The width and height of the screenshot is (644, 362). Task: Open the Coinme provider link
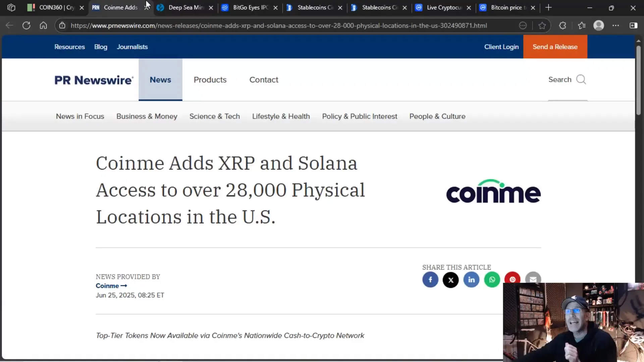[x=111, y=286]
